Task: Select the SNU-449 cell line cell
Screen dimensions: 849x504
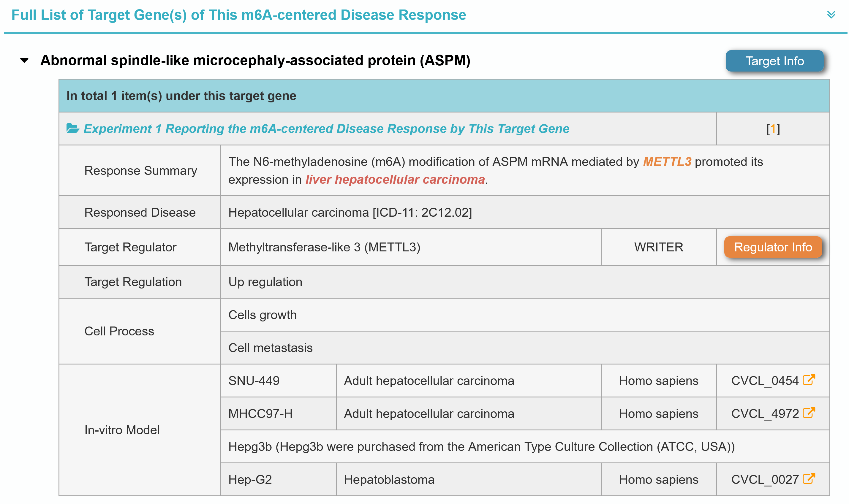Action: (254, 381)
